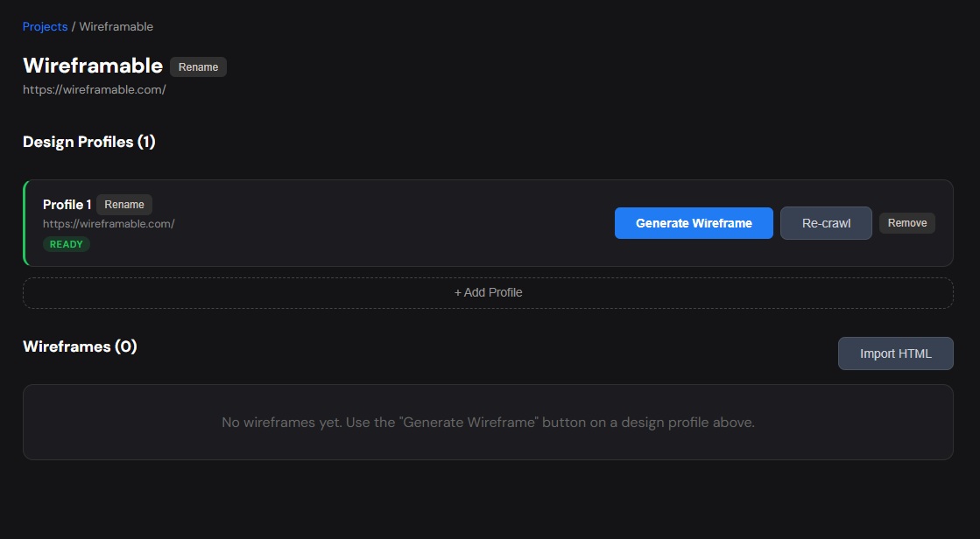This screenshot has height=539, width=980.
Task: Click Wireframable in the breadcrumb
Action: coord(116,27)
